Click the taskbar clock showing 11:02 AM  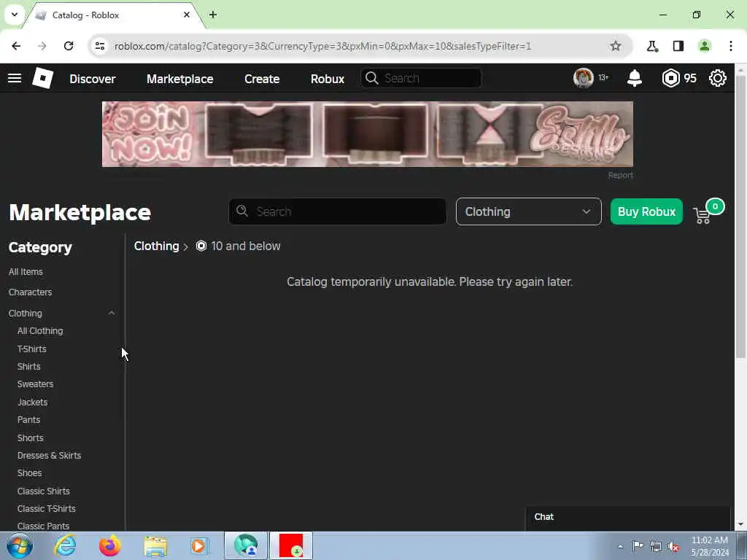click(x=709, y=546)
